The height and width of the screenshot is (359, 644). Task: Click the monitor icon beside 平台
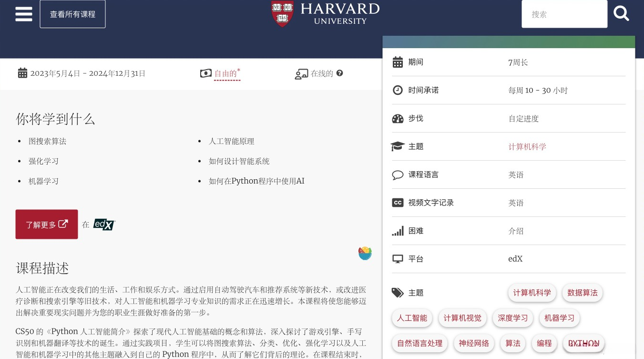point(398,259)
